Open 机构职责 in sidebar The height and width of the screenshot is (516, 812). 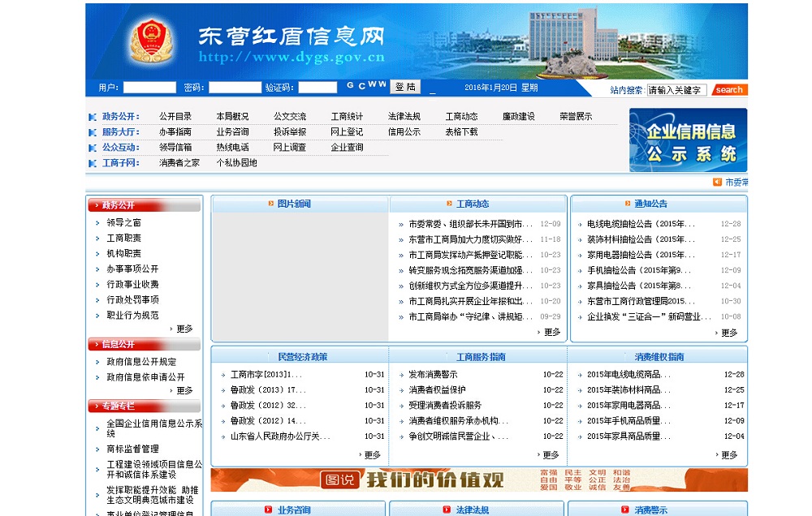(x=123, y=254)
